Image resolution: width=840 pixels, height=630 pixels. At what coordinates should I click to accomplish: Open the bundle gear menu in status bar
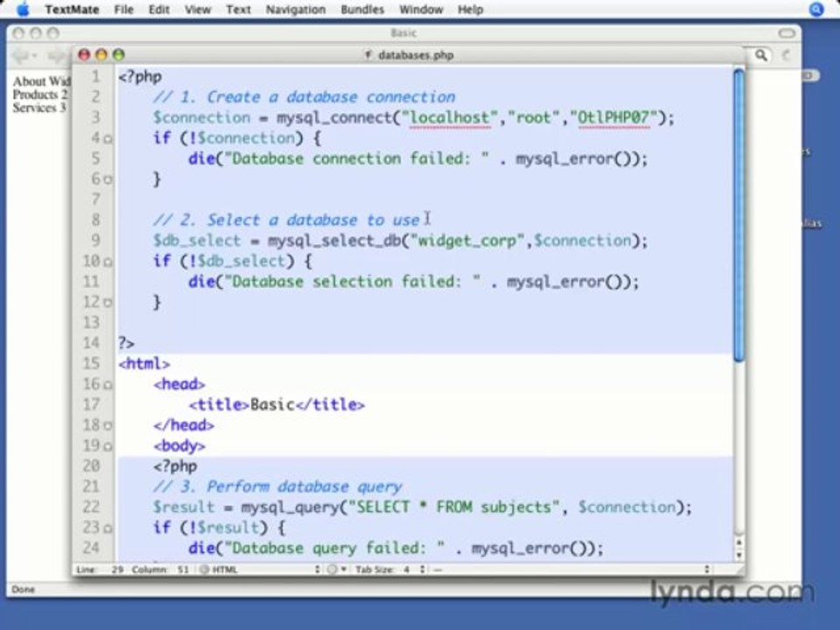[x=335, y=569]
